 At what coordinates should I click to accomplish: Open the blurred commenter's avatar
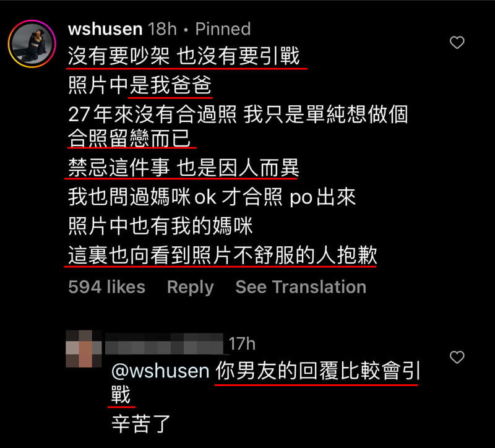84,349
